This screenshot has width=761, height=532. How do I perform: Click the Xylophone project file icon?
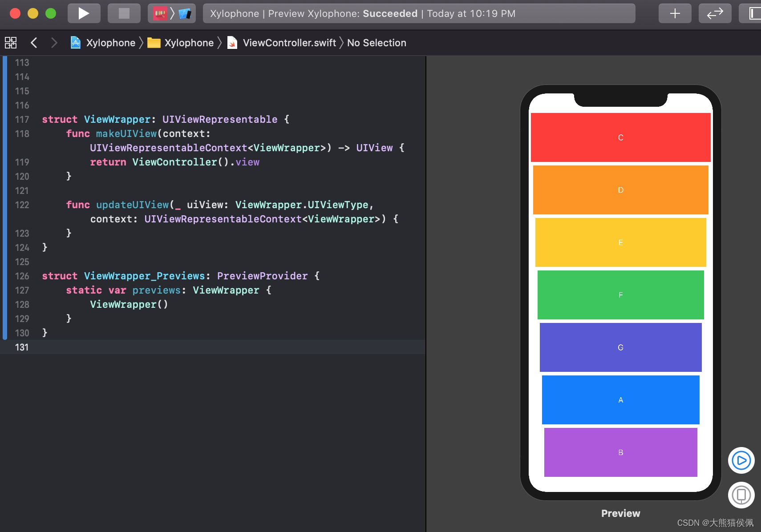[x=76, y=43]
